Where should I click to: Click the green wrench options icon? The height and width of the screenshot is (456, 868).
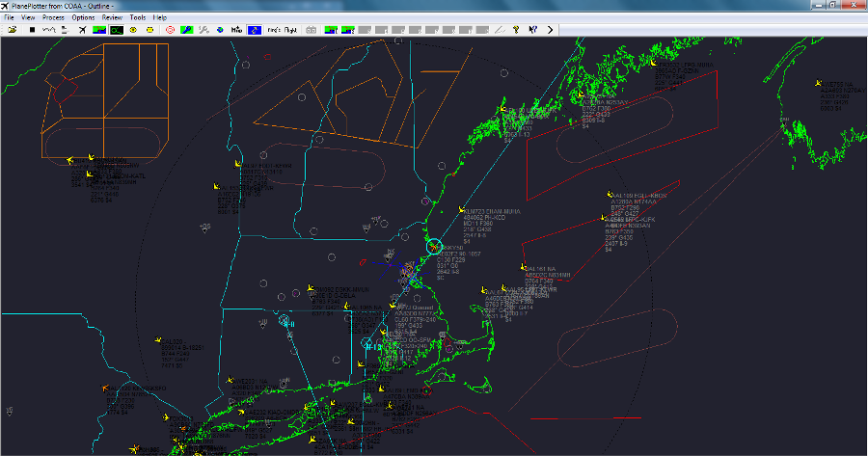point(187,30)
